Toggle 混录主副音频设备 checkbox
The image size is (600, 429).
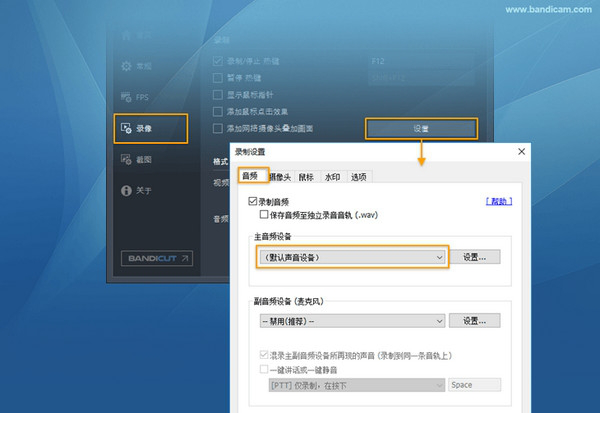pyautogui.click(x=264, y=355)
